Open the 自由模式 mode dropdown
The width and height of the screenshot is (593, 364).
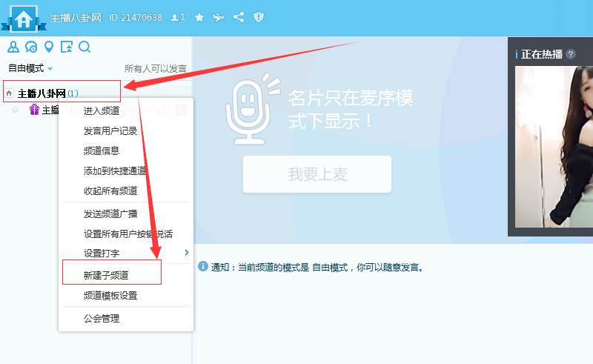[30, 68]
